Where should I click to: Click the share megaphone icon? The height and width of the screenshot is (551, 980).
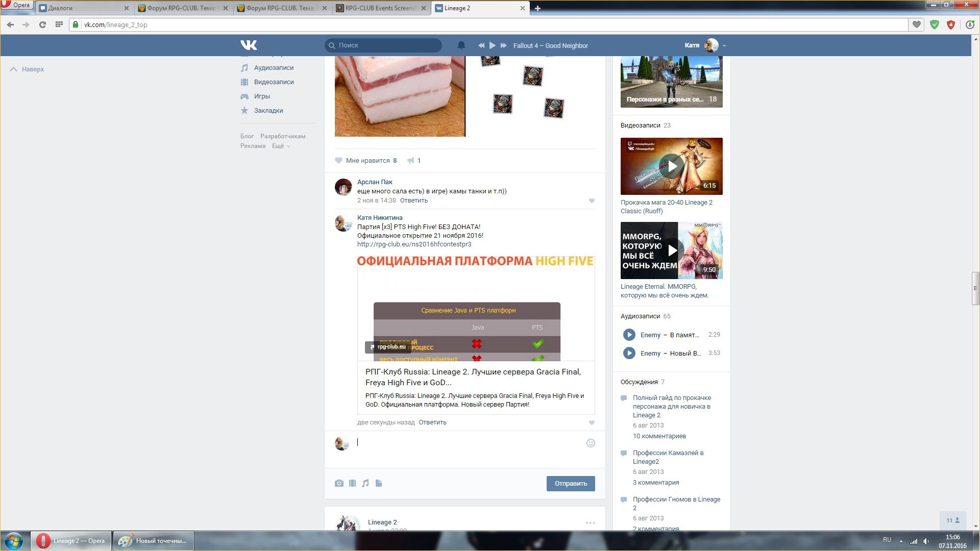[410, 161]
